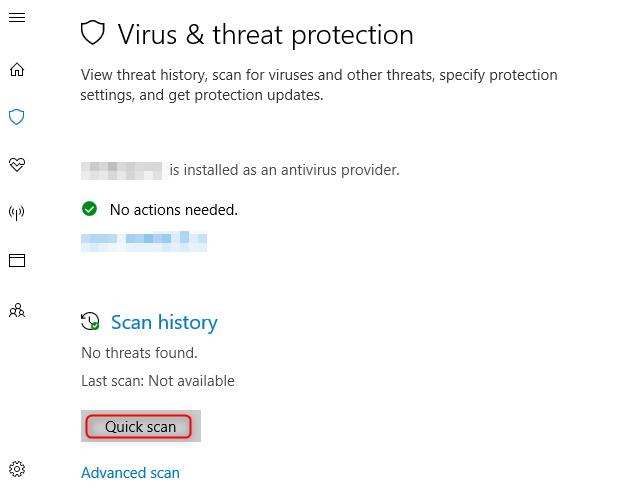Open the Advanced scan link

click(130, 473)
